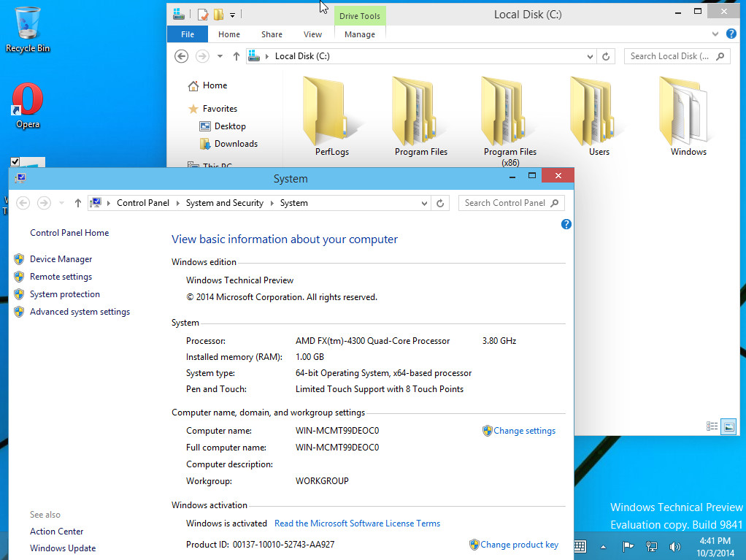Open network icon in system tray
This screenshot has width=746, height=560.
tap(651, 547)
